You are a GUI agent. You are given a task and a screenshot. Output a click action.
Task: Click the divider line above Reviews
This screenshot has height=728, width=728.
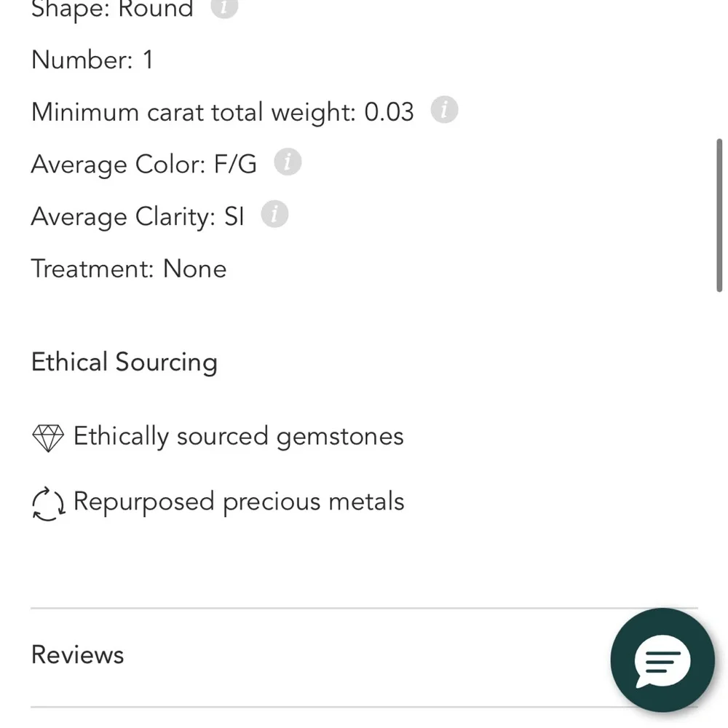click(x=320, y=608)
